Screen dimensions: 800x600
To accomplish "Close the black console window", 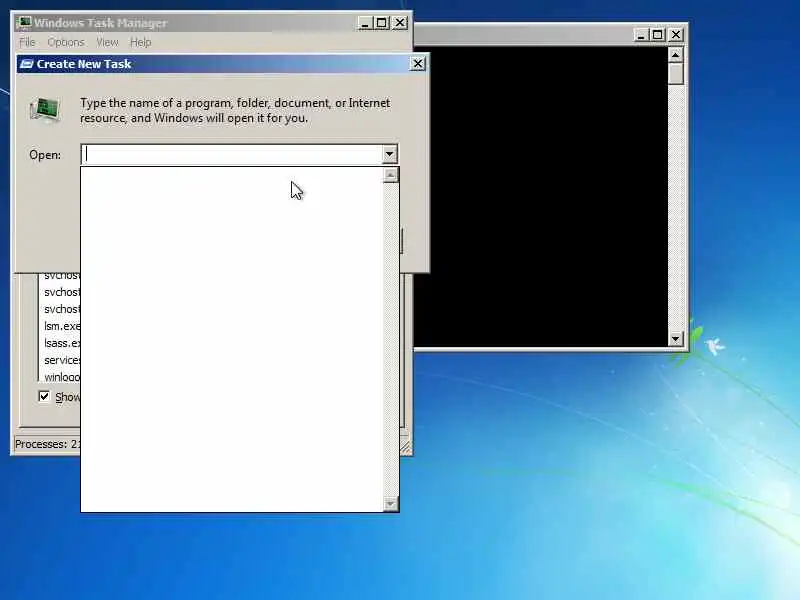I will pyautogui.click(x=676, y=35).
